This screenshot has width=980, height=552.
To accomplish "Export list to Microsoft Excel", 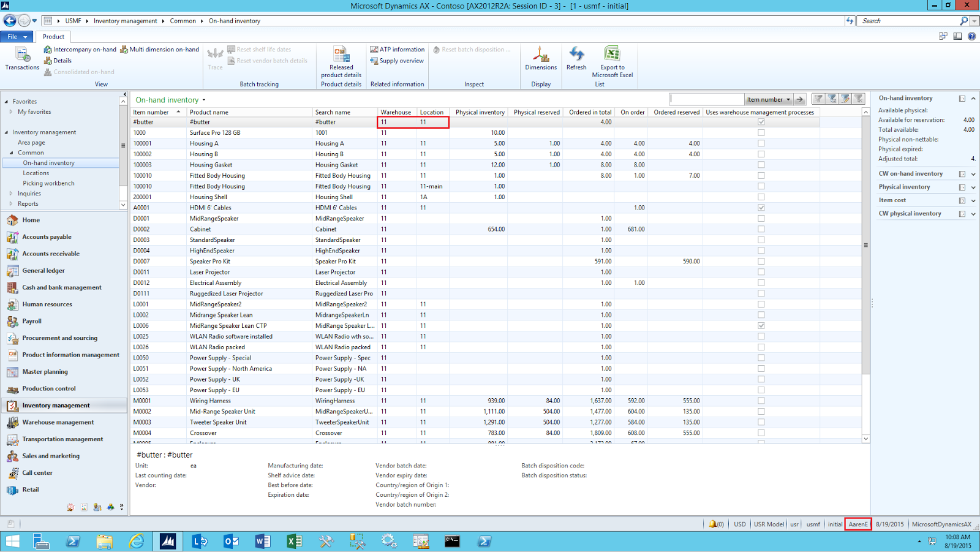I will 612,62.
